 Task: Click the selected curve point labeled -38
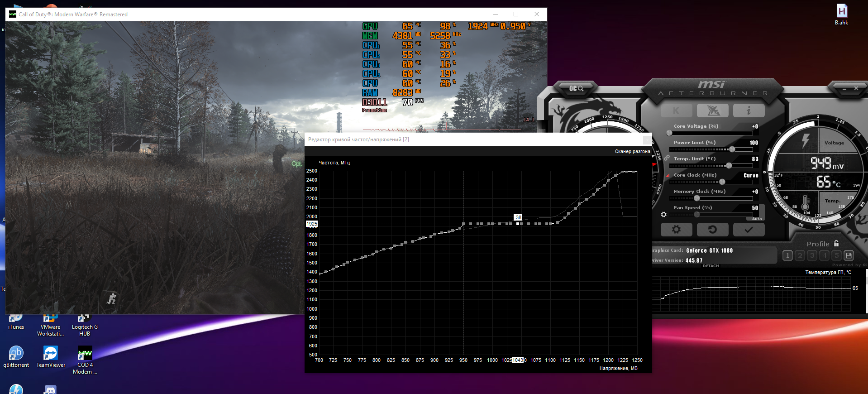click(518, 223)
